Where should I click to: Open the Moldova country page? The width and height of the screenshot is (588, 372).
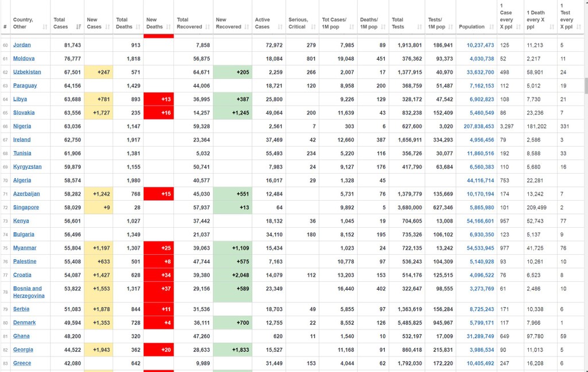[24, 59]
